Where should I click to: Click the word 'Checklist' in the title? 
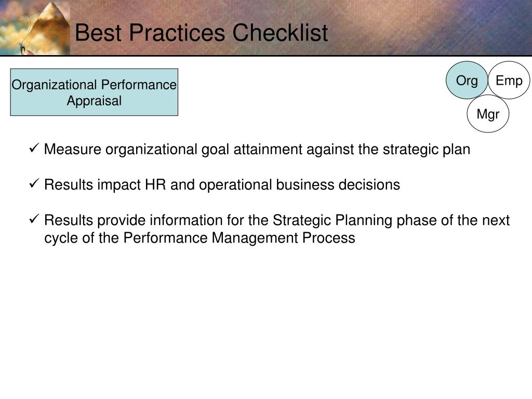click(280, 33)
